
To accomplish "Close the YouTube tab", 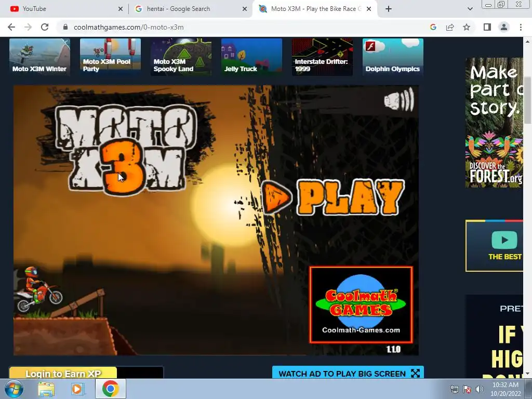I will [x=121, y=9].
